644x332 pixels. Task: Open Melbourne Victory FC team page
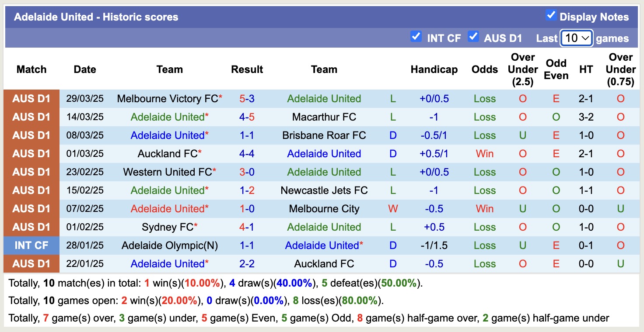click(166, 98)
